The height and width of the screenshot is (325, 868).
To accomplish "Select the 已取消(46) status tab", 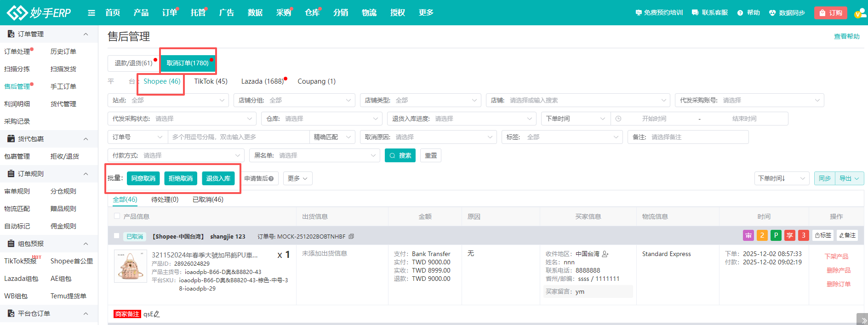I will coord(208,200).
